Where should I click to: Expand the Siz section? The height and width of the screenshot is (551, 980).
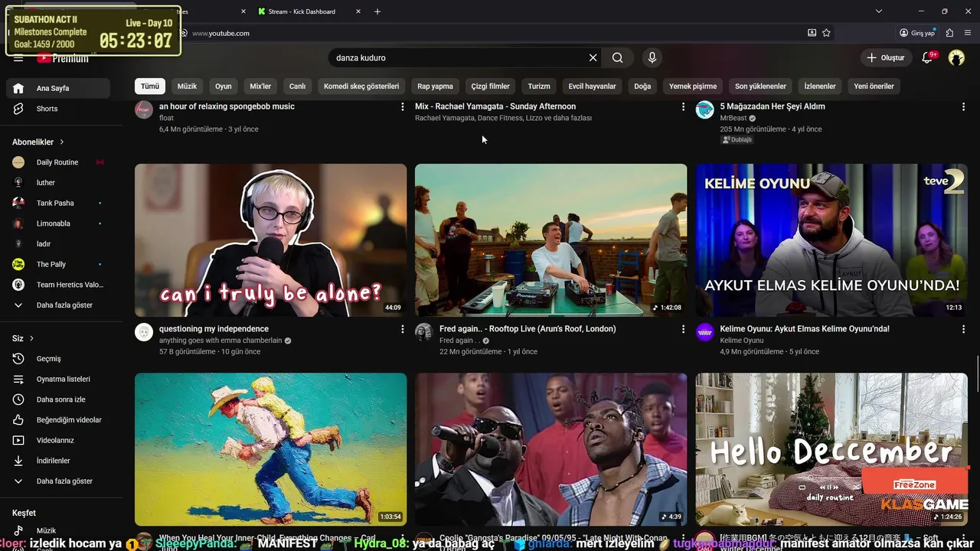click(x=23, y=338)
